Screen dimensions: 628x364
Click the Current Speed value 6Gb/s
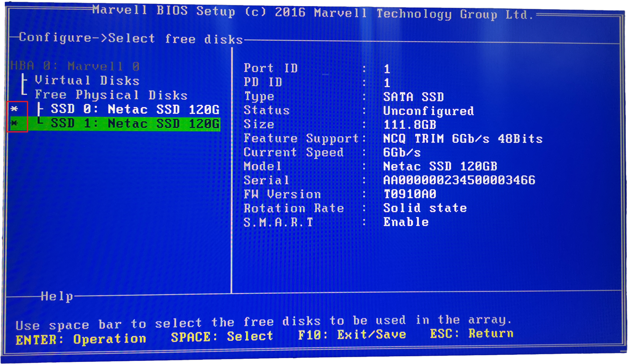[402, 152]
